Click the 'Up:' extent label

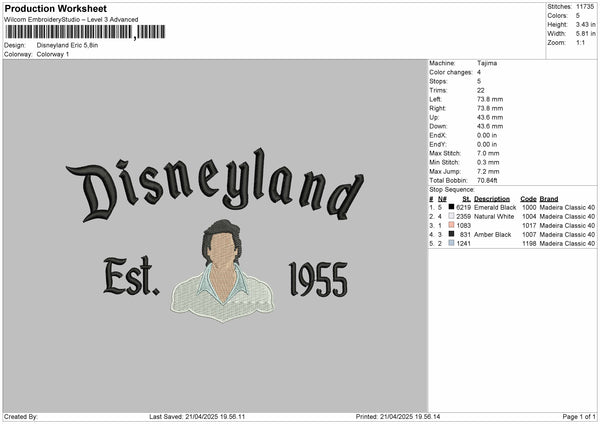[434, 117]
